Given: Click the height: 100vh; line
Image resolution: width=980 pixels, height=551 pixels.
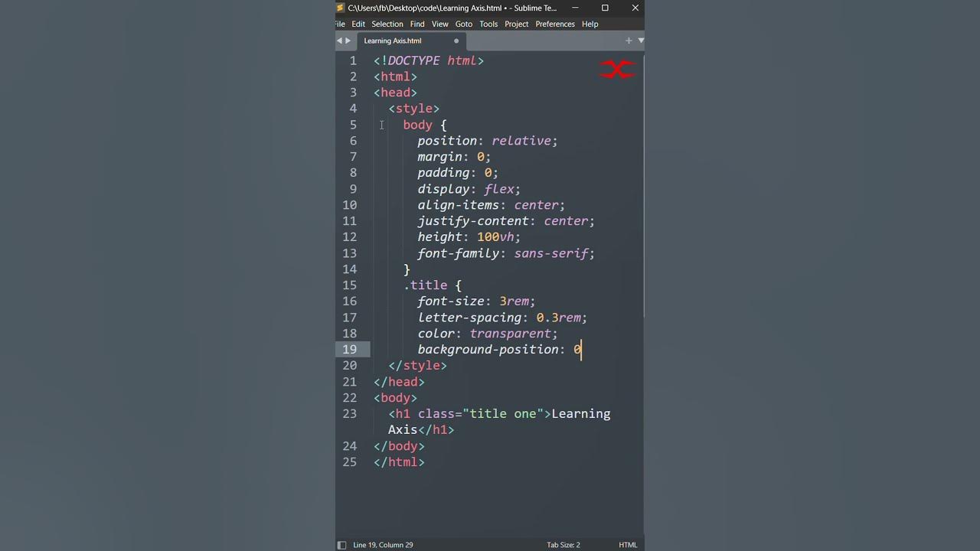Looking at the screenshot, I should click(x=469, y=237).
